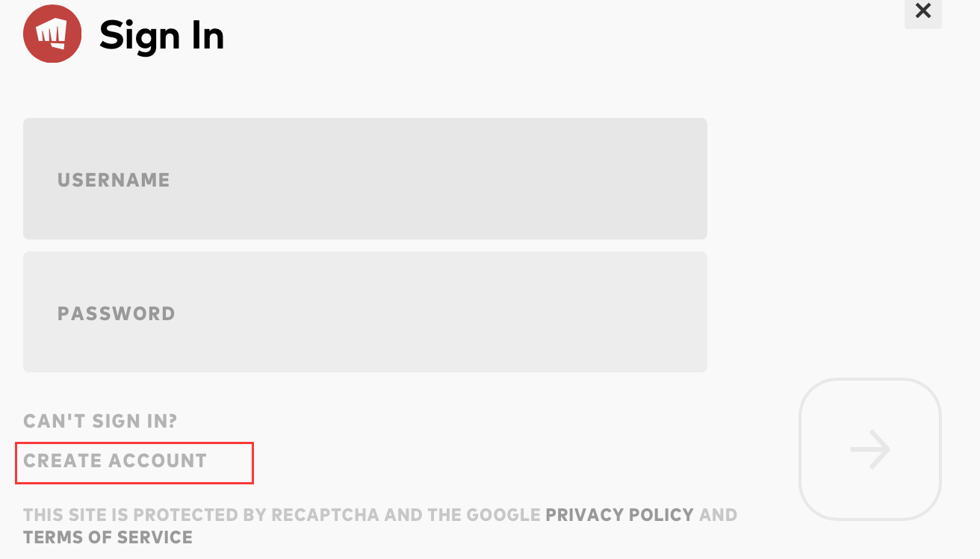
Task: Click the USERNAME placeholder label
Action: pos(114,180)
